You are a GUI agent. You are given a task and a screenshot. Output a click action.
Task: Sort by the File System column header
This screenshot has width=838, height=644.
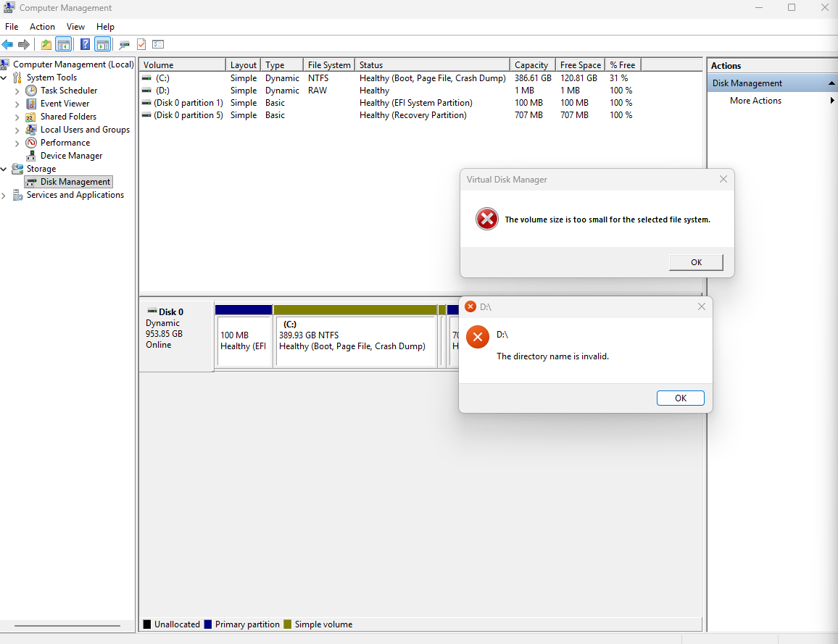328,64
